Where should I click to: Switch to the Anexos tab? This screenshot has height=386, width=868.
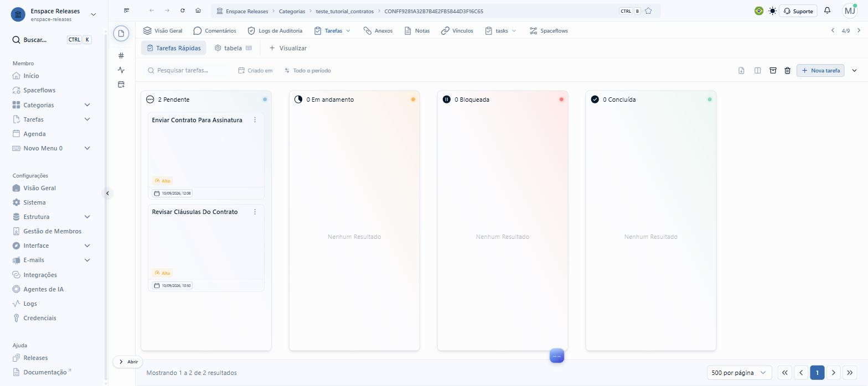point(378,31)
